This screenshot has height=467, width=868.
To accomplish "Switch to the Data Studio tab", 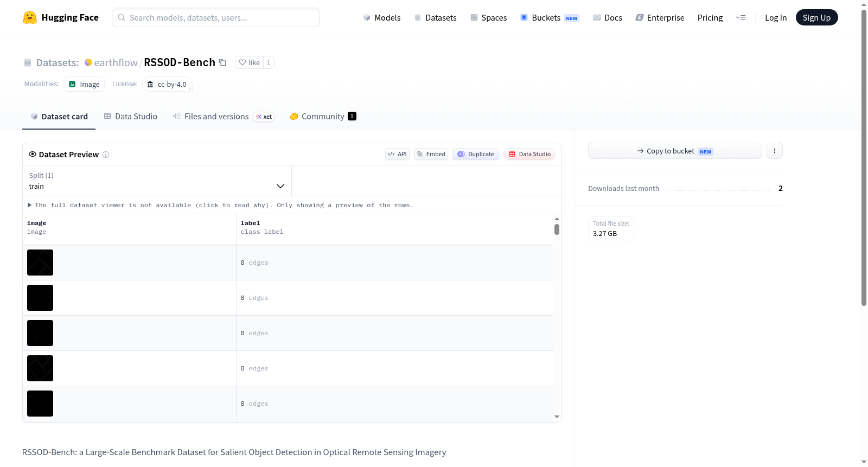I will (x=131, y=117).
